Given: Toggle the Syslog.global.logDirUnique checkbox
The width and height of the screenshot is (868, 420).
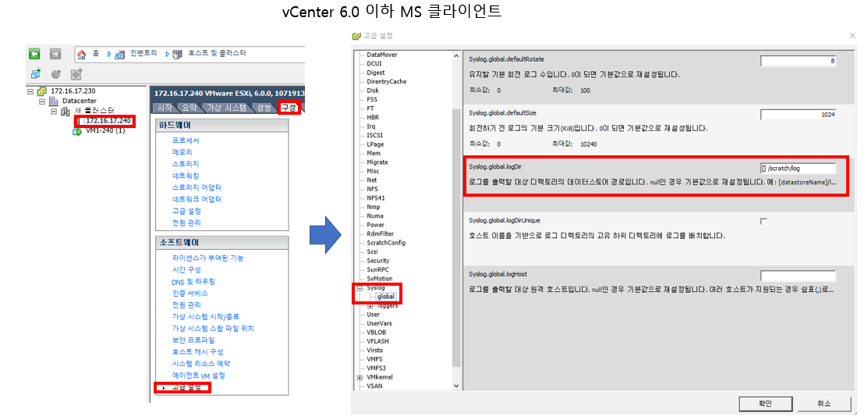Looking at the screenshot, I should coord(764,221).
